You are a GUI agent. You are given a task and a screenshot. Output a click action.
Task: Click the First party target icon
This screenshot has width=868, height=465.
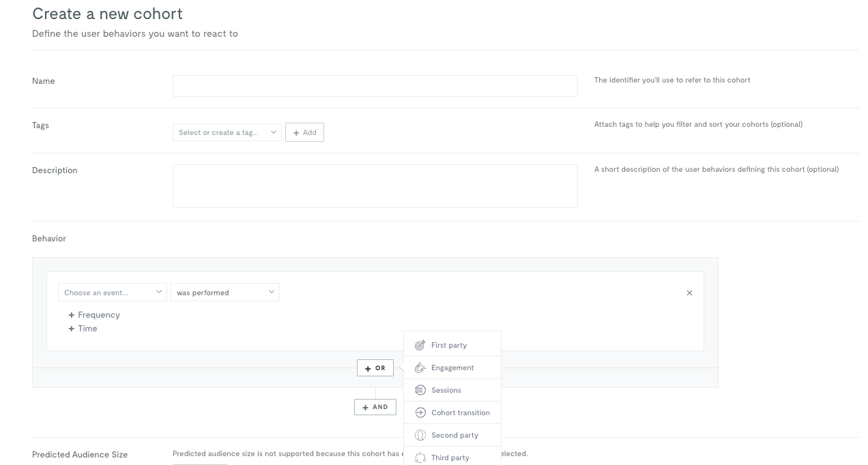(420, 345)
